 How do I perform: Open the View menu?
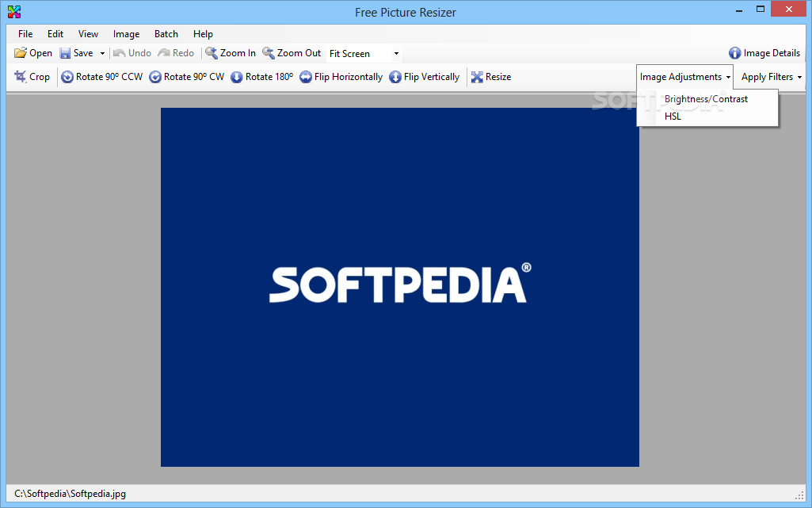point(88,33)
